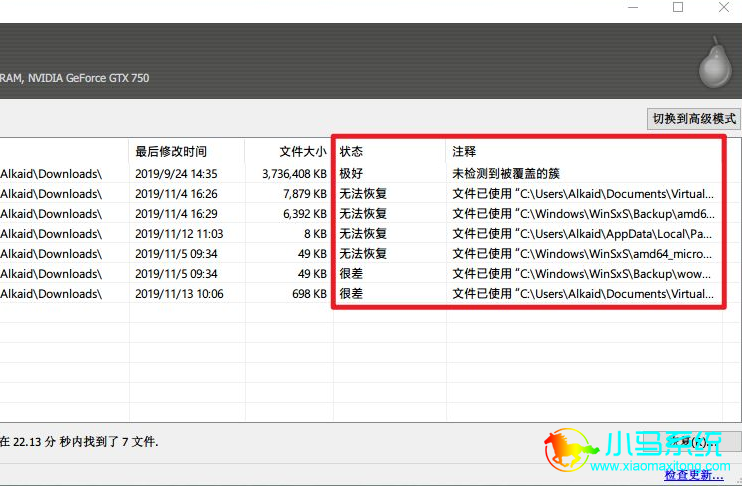Select the date cell 2019/11/4 16:26

pos(176,194)
